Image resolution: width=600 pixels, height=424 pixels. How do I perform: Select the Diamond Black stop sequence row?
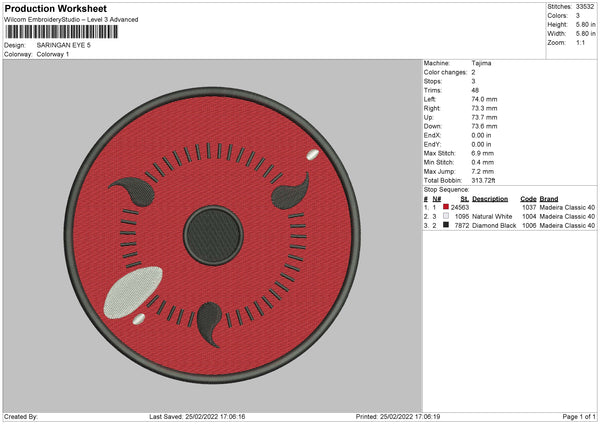click(510, 225)
